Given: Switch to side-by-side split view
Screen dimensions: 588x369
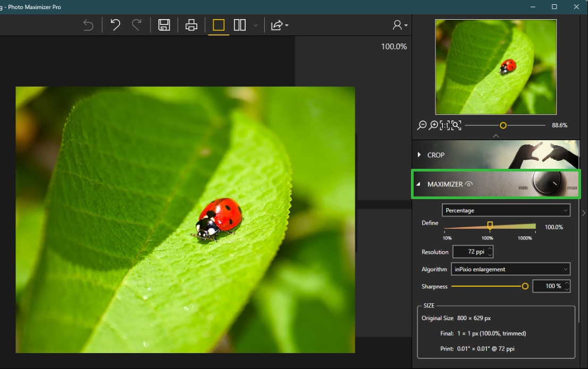Looking at the screenshot, I should click(x=240, y=25).
